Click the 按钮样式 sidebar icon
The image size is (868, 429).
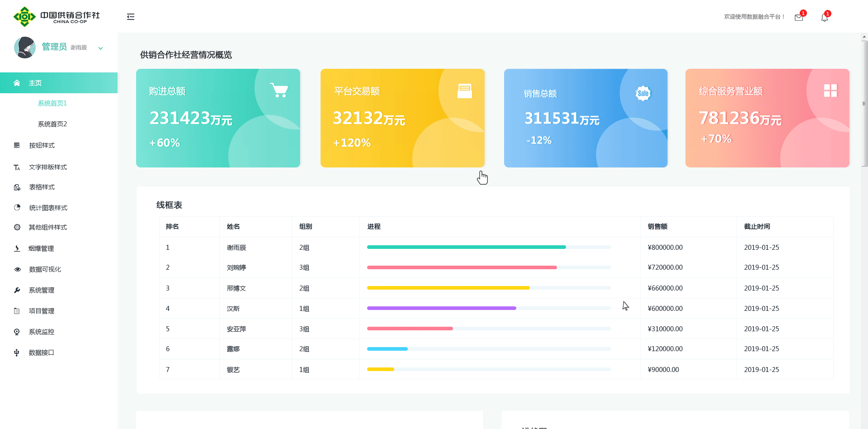17,145
